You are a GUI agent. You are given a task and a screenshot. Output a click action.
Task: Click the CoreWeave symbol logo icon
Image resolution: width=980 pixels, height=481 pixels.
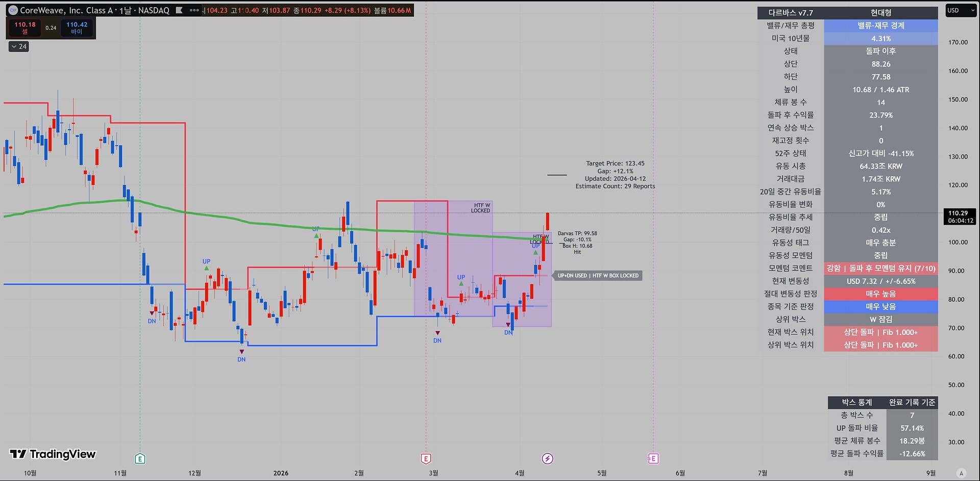(x=13, y=10)
